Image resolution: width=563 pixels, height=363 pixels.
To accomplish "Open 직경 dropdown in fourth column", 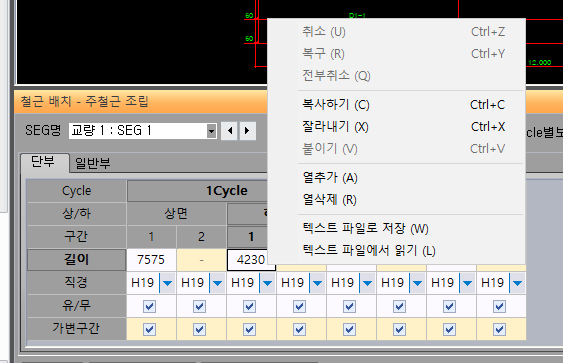I will click(x=317, y=283).
